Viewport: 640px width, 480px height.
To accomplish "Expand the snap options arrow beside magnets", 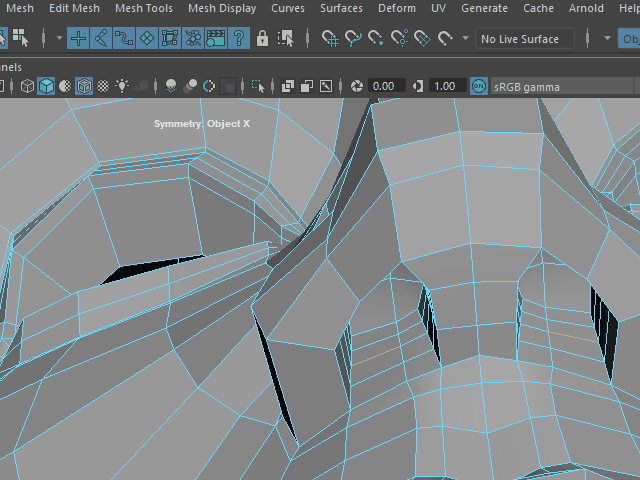I will [466, 39].
